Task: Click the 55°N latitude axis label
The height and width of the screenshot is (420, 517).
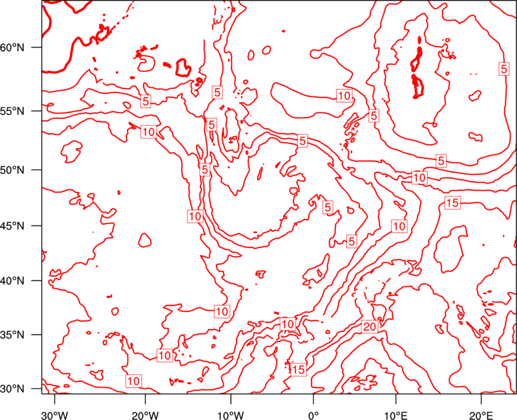Action: (x=12, y=111)
